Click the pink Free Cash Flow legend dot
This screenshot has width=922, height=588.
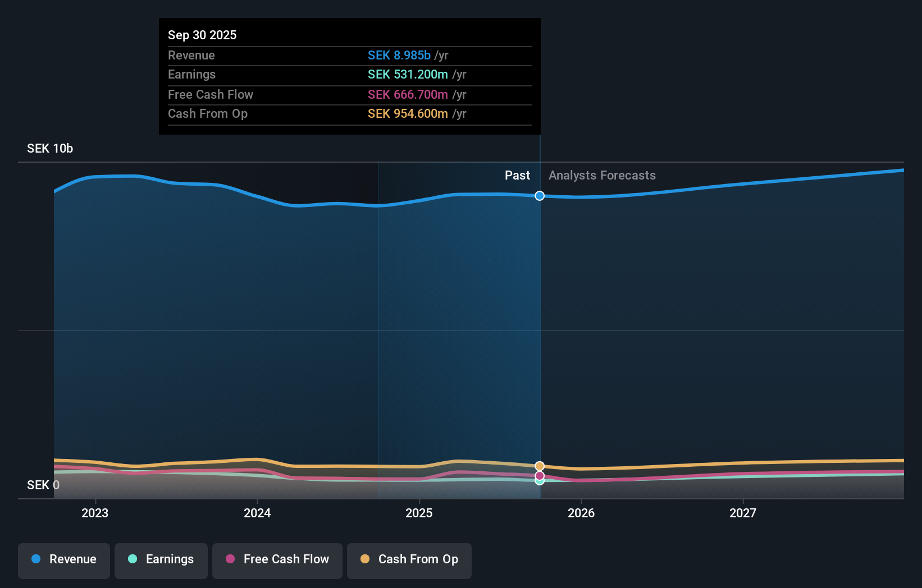pos(230,559)
